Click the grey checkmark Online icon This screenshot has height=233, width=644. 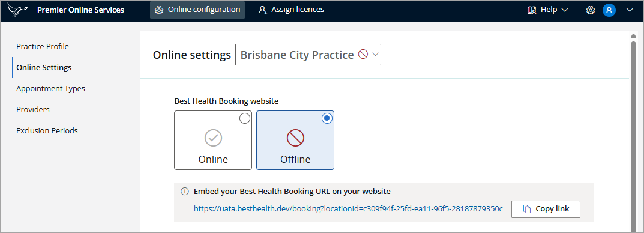[213, 138]
